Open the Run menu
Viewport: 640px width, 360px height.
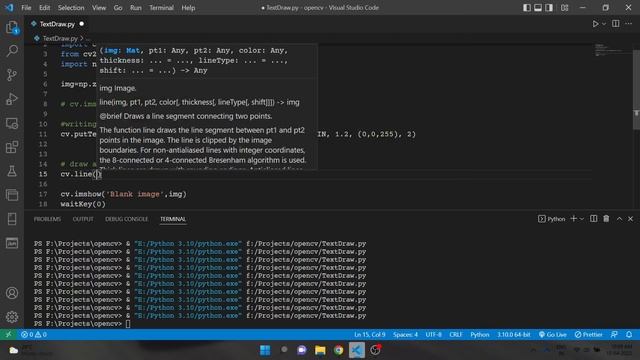click(136, 8)
